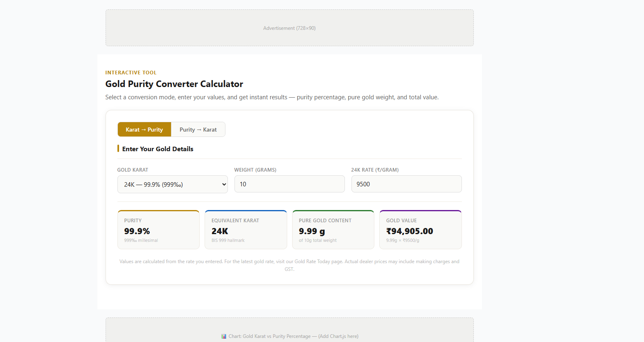Click the chart icon in the placeholder
Viewport: 644px width, 342px height.
[x=224, y=336]
